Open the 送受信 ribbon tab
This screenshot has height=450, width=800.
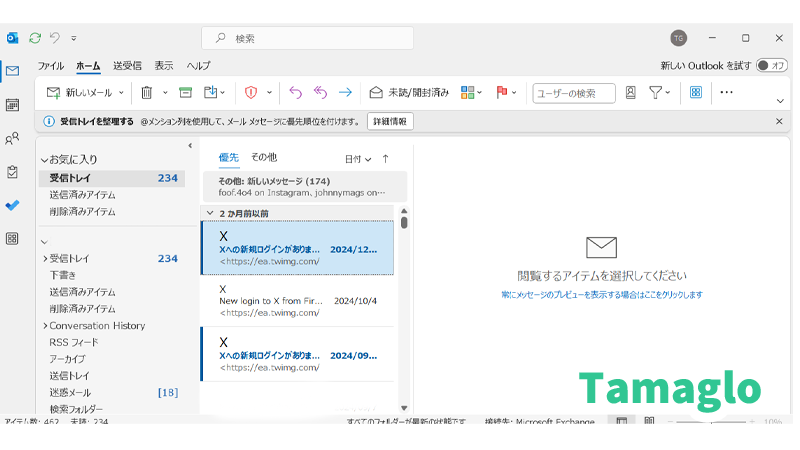click(x=127, y=66)
